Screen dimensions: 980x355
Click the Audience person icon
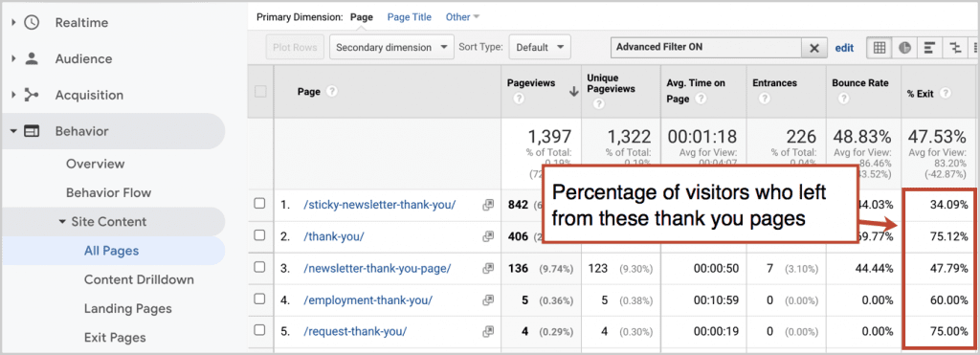(x=32, y=58)
